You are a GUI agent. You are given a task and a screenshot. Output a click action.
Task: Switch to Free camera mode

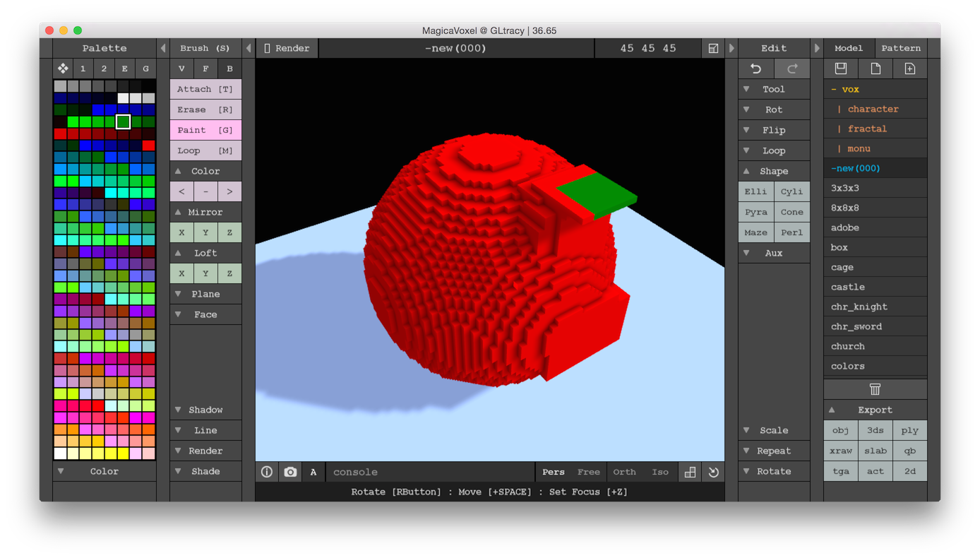click(x=588, y=472)
